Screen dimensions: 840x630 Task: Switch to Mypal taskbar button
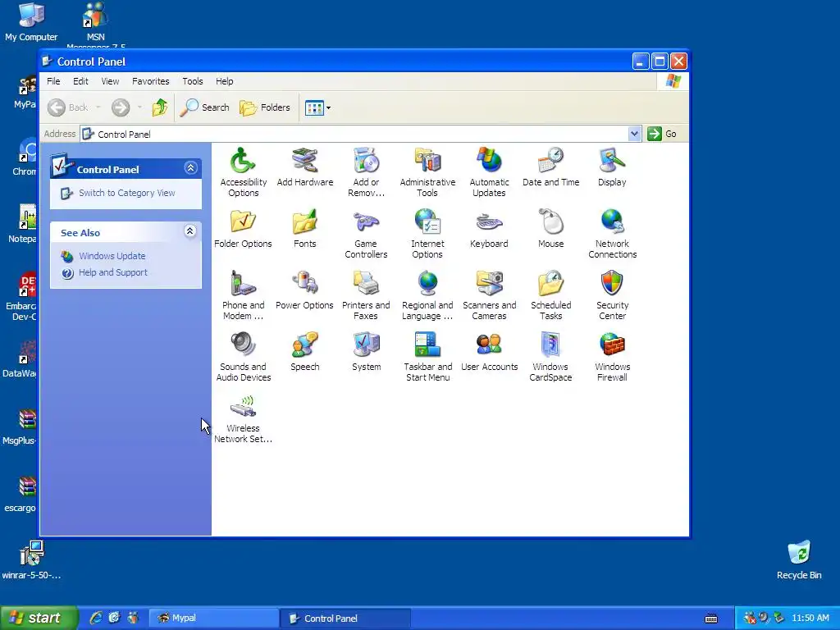[x=213, y=619]
